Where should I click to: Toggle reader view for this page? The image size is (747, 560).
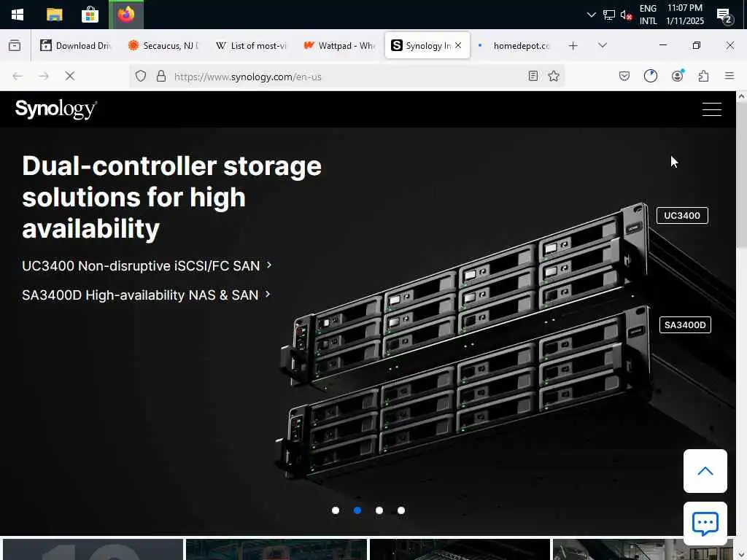click(533, 76)
